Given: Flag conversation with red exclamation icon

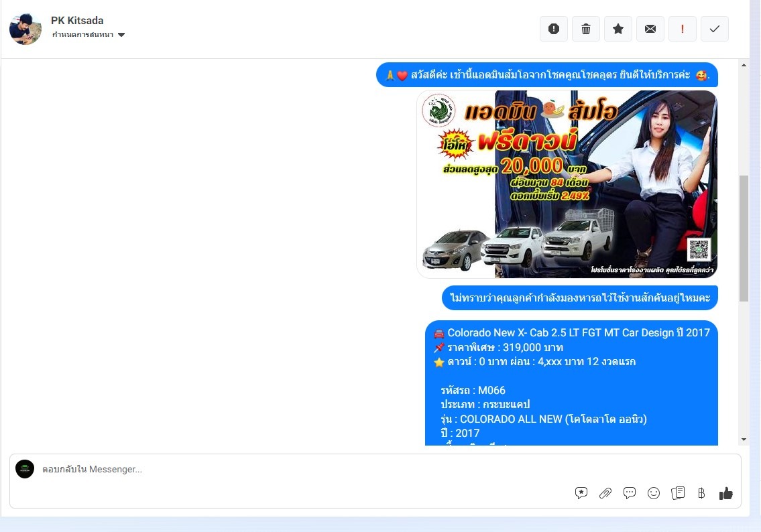Looking at the screenshot, I should click(x=683, y=29).
